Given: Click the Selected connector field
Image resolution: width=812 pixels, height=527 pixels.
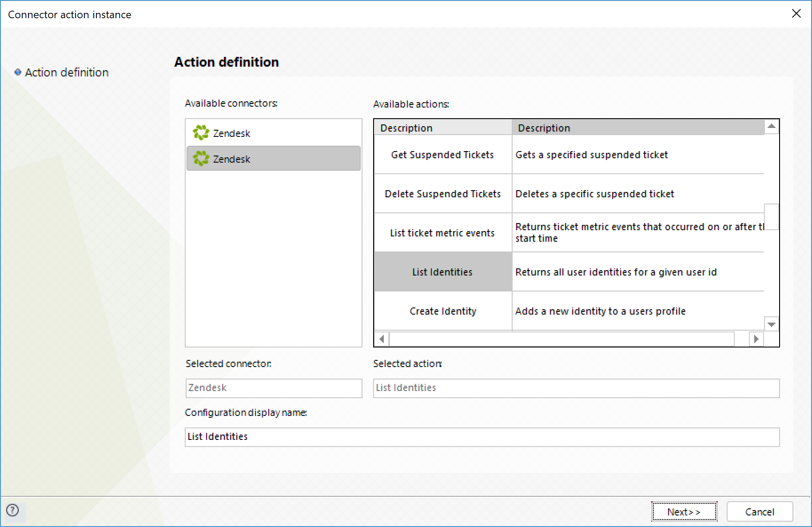Looking at the screenshot, I should click(x=274, y=388).
